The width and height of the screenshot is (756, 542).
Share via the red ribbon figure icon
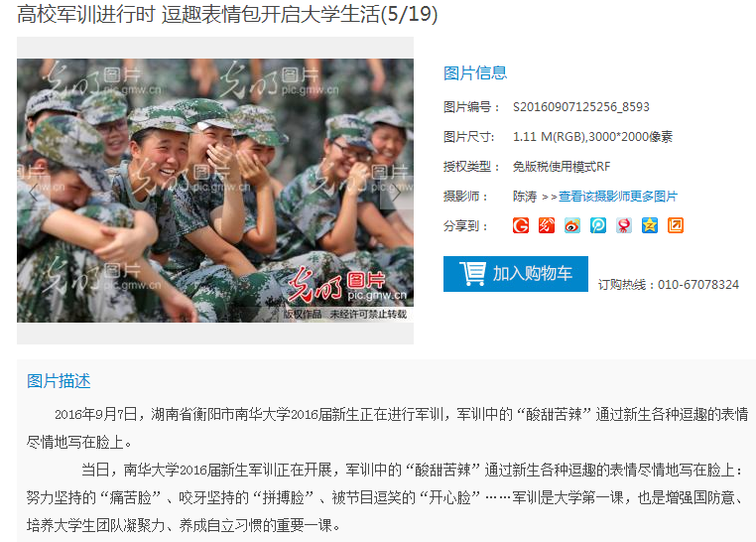(x=624, y=225)
